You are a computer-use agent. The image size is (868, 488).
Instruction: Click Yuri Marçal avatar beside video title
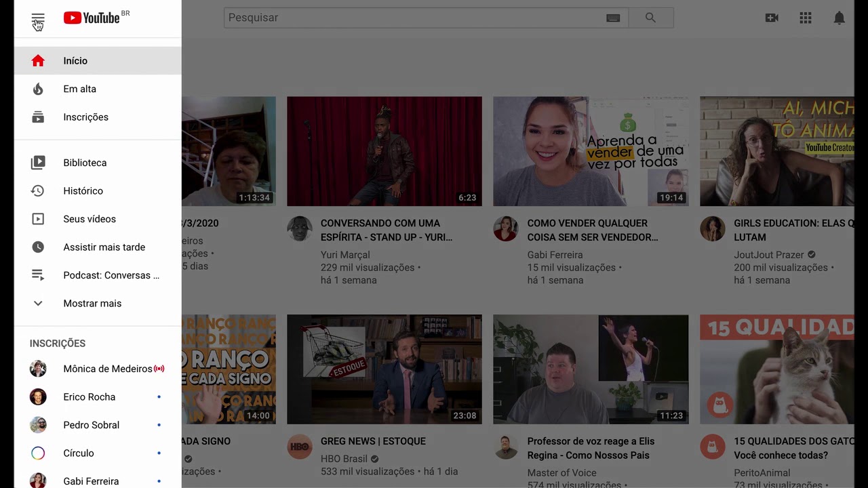[300, 229]
